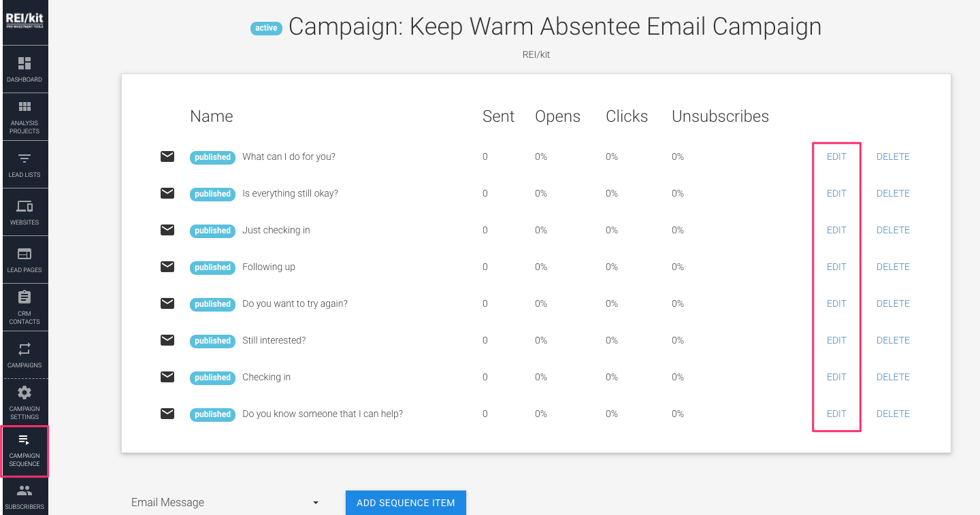Edit the 'What can I do for you?' email
Screen dimensions: 980x515
[x=836, y=156]
